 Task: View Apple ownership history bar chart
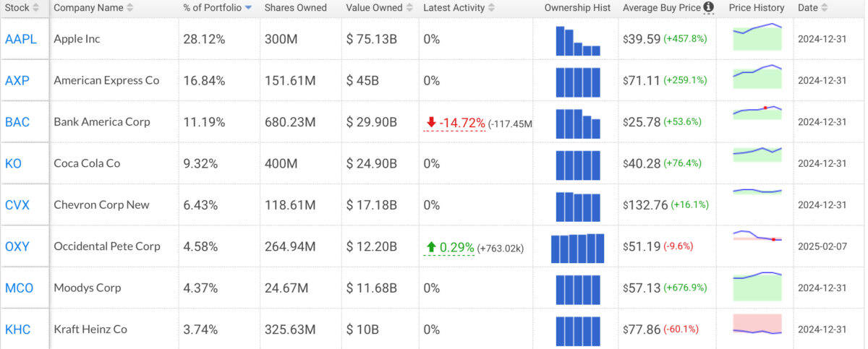577,40
